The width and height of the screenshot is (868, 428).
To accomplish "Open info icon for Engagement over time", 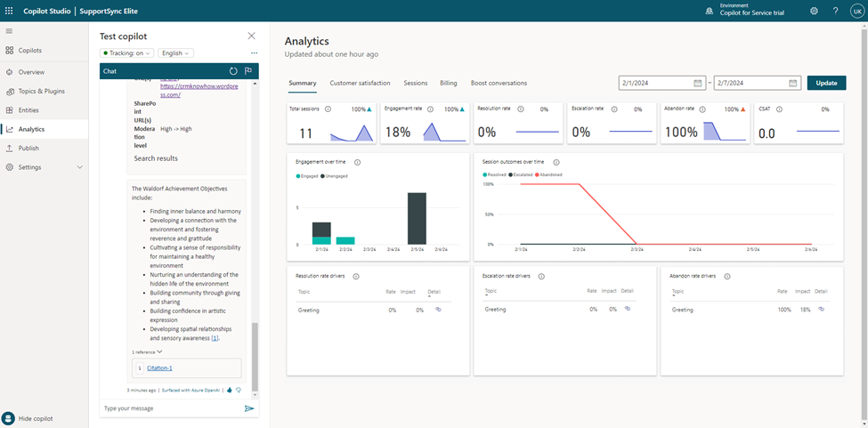I will pyautogui.click(x=357, y=162).
